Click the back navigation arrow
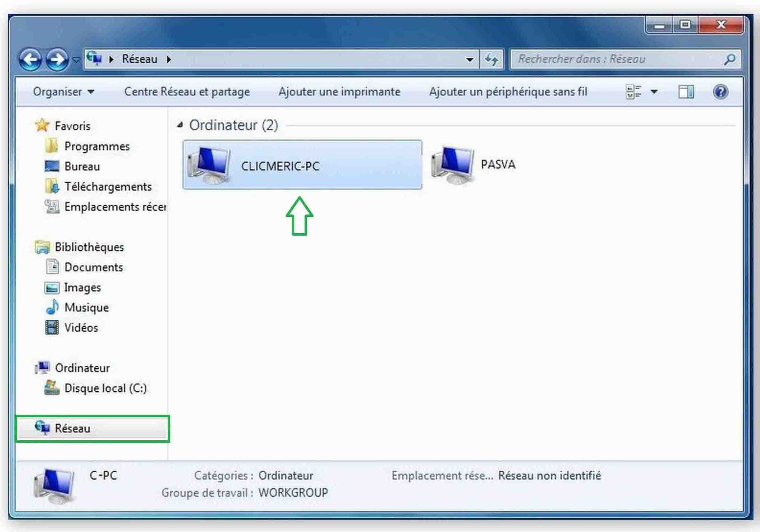Screen dimensions: 760x532 [31, 59]
